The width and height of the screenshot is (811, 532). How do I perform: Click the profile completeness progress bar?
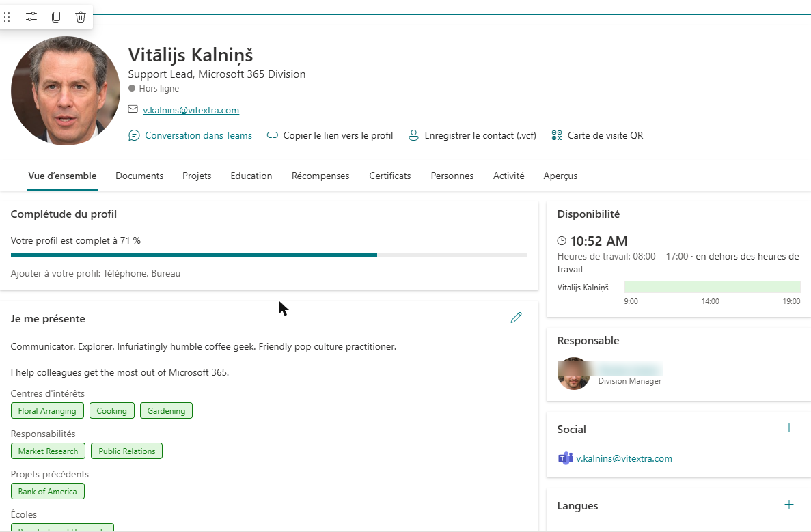click(269, 255)
